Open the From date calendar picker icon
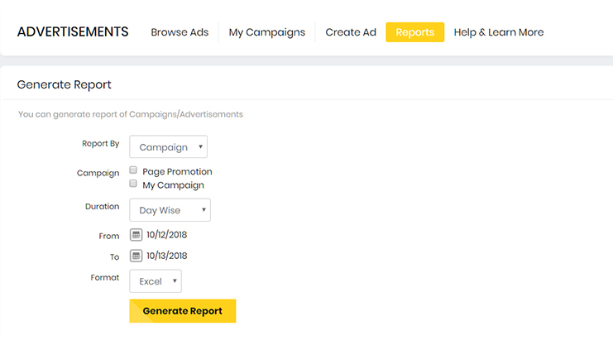Image resolution: width=613 pixels, height=364 pixels. [x=136, y=235]
